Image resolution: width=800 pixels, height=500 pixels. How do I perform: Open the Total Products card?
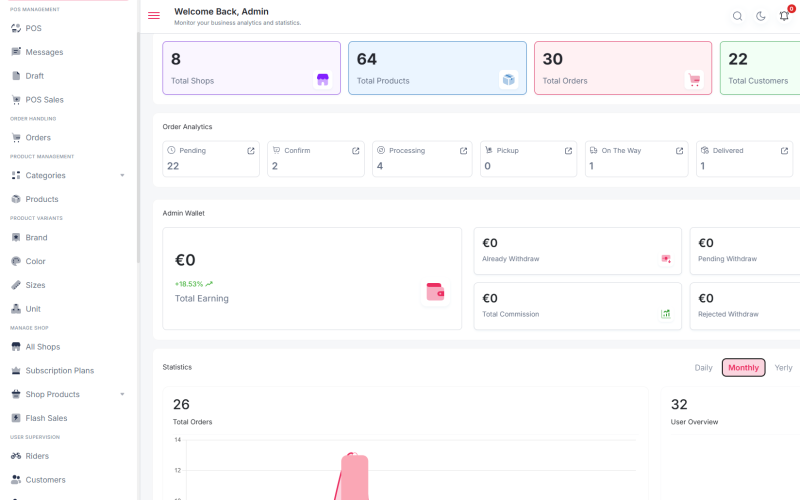coord(437,68)
